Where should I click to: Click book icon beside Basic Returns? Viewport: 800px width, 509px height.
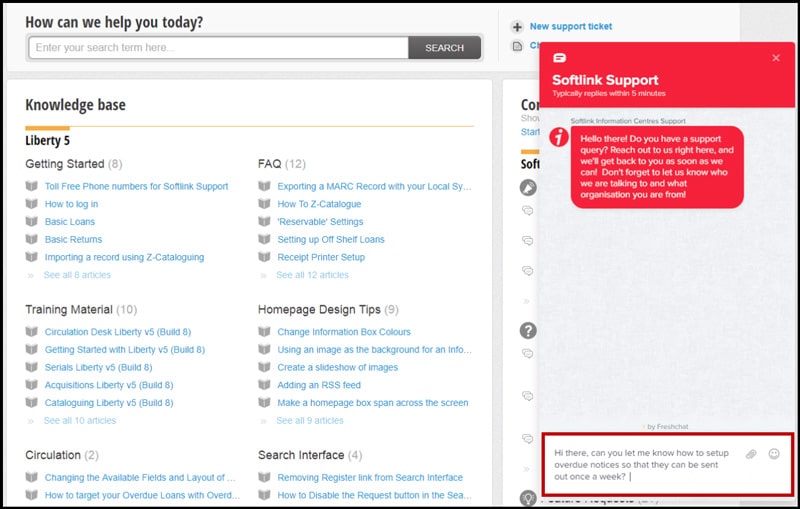tap(32, 239)
